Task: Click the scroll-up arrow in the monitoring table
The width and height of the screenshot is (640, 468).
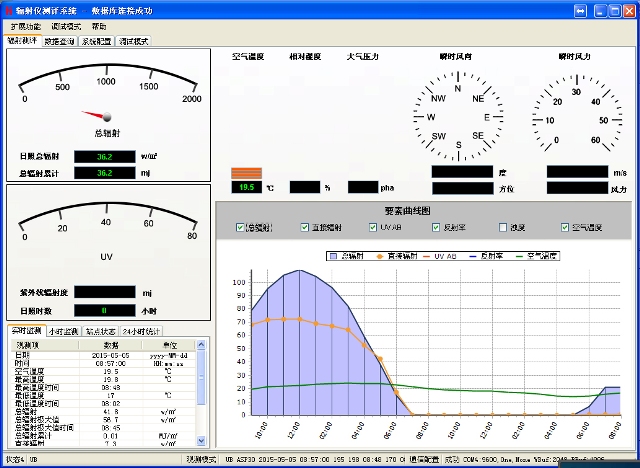Action: [203, 345]
